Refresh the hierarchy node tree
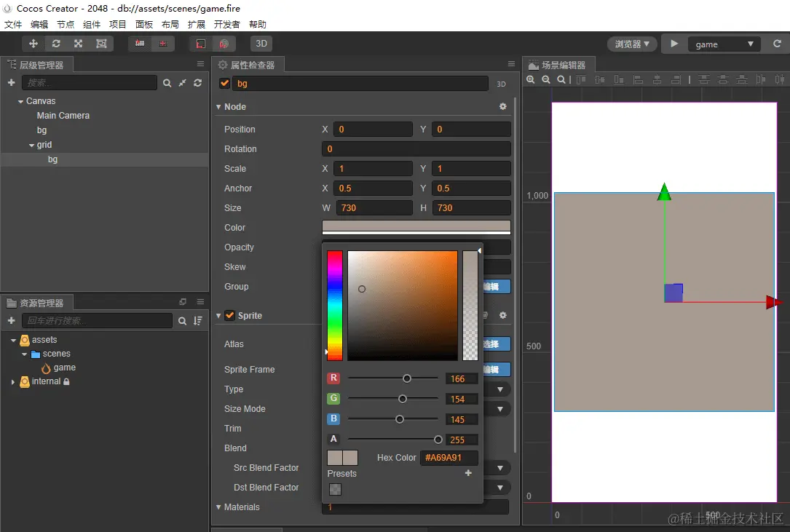790x532 pixels. (198, 83)
